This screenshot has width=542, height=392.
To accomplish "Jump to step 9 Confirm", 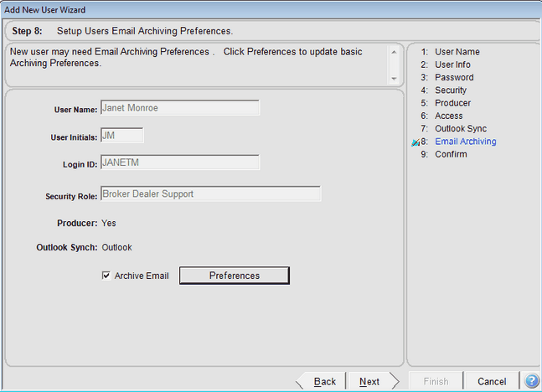I will pyautogui.click(x=451, y=154).
